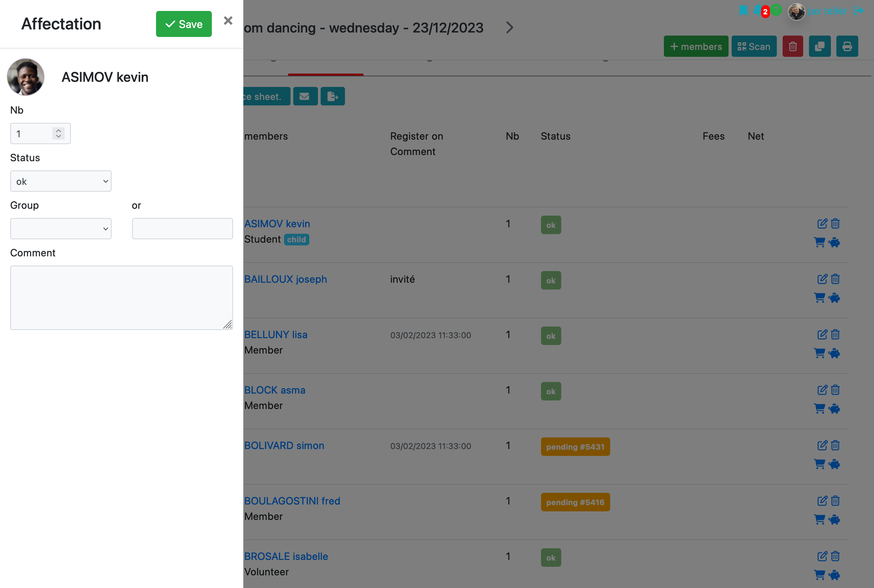The width and height of the screenshot is (874, 588).
Task: Add members with the green button
Action: [696, 47]
